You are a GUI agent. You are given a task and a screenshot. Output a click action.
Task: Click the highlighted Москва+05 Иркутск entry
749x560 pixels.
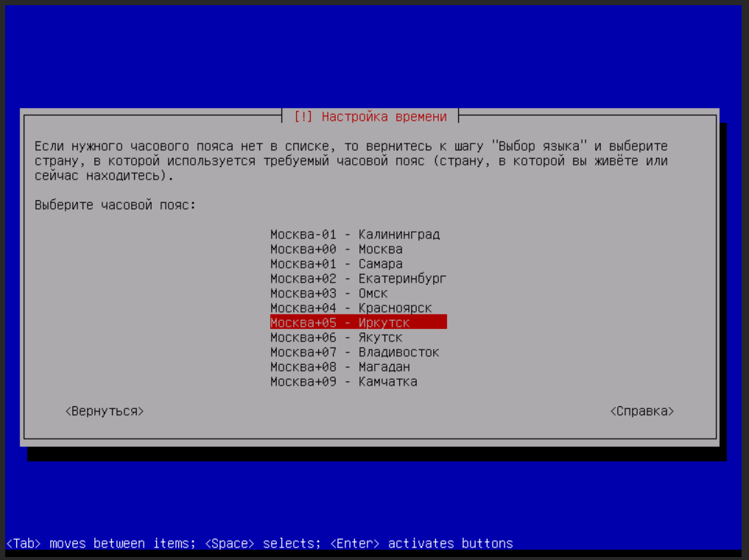click(358, 323)
